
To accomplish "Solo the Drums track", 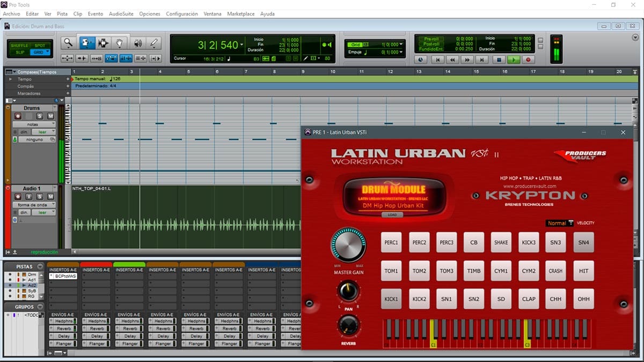I will coord(40,116).
